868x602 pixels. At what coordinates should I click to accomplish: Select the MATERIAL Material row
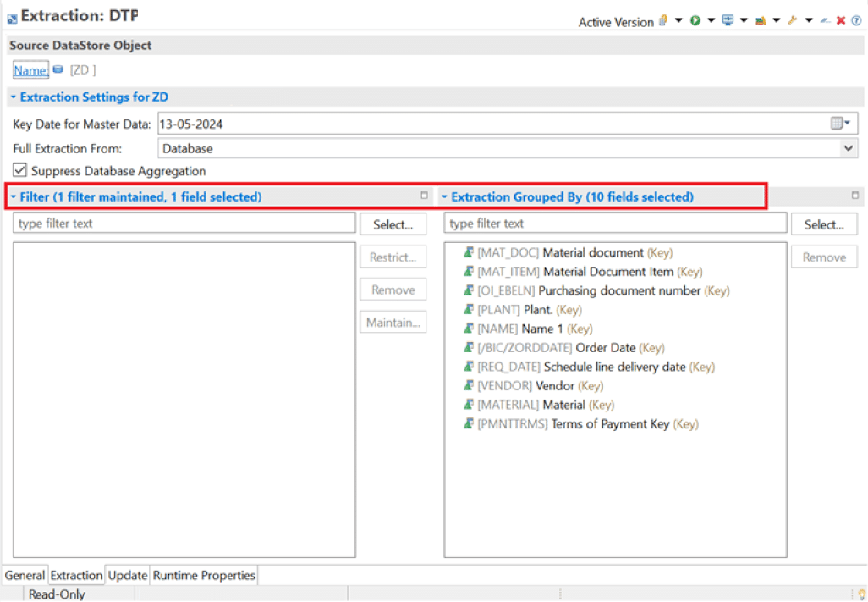[539, 404]
